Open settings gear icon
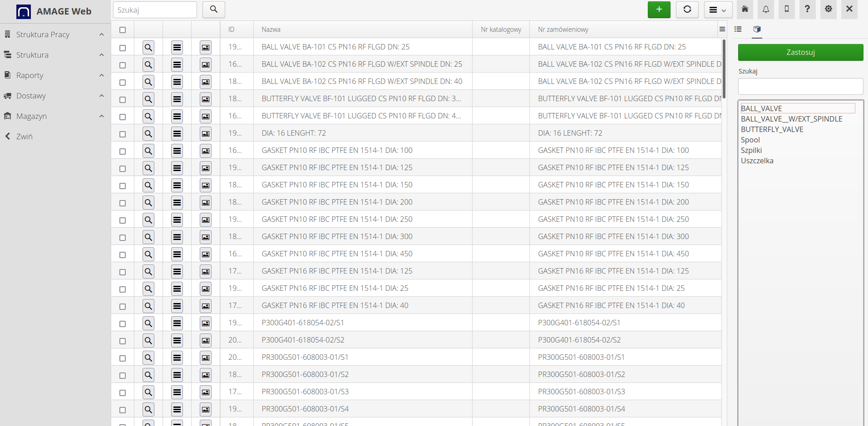The image size is (868, 426). [x=828, y=10]
